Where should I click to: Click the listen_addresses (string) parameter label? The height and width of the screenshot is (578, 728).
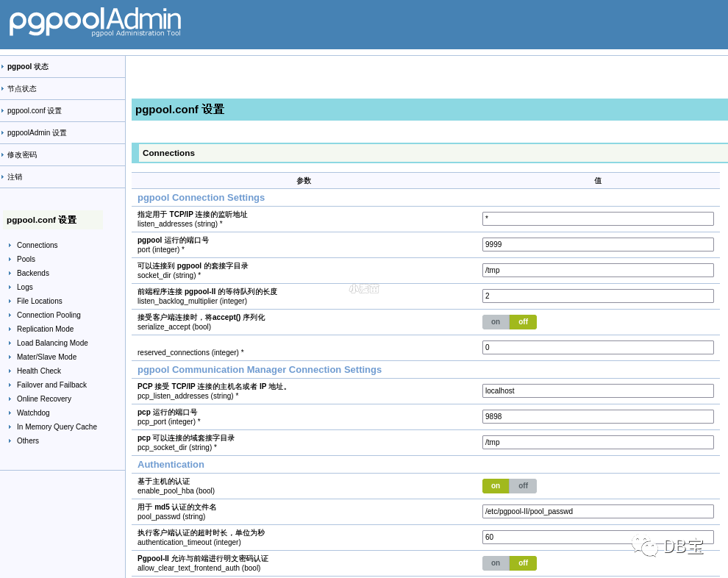179,224
